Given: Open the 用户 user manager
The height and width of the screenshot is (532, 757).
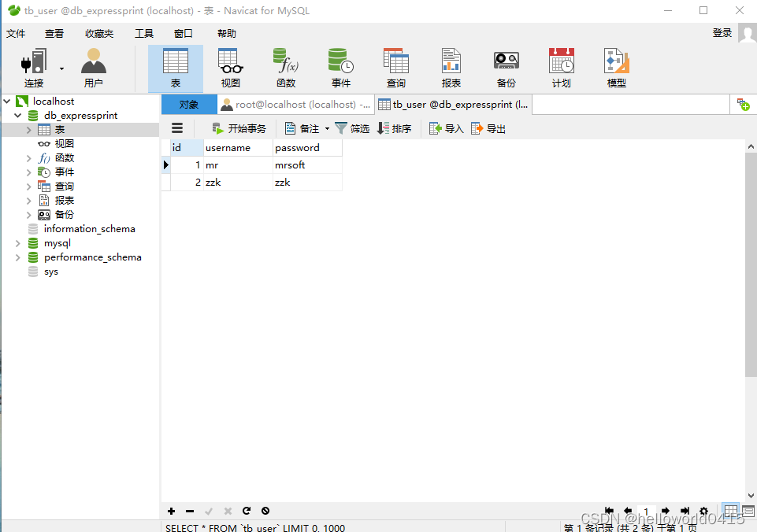Looking at the screenshot, I should click(93, 68).
